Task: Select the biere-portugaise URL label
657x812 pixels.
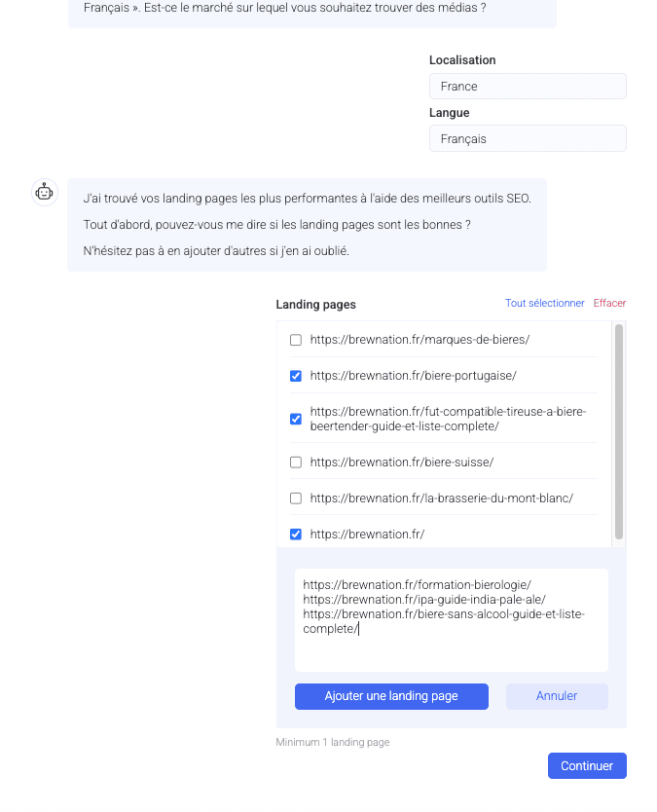Action: (413, 375)
